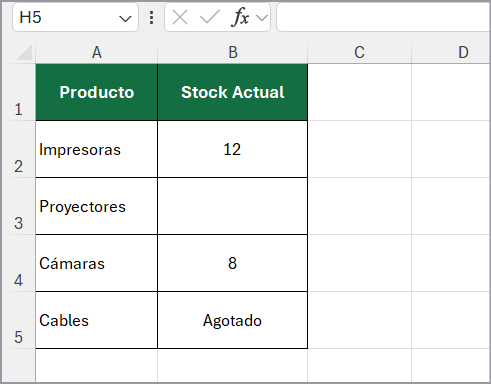Viewport: 491px width, 384px height.
Task: Select the Producto header cell
Action: (x=96, y=92)
